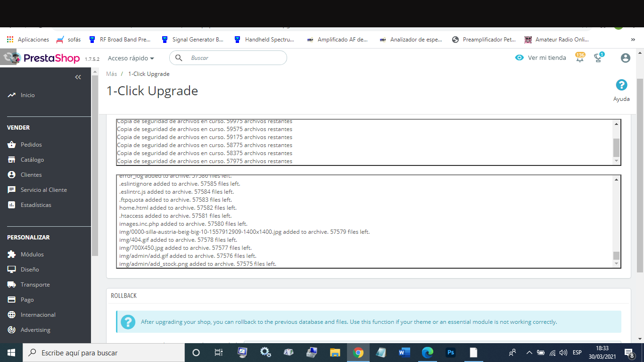Image resolution: width=644 pixels, height=362 pixels.
Task: Expand hidden bookmarks with the overflow chevron
Action: pos(633,40)
